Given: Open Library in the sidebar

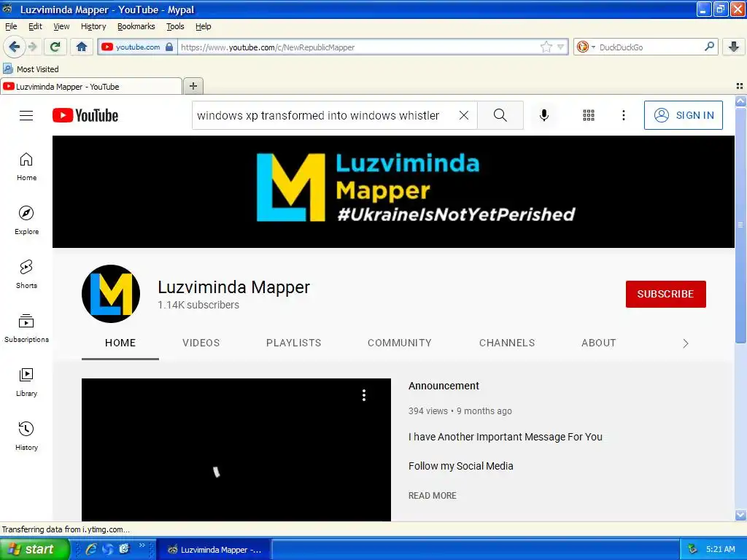Looking at the screenshot, I should 27,382.
